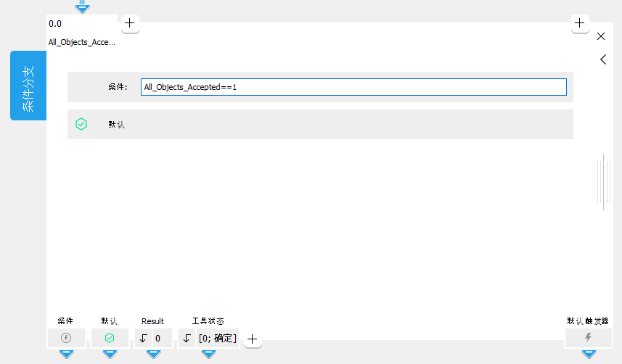The height and width of the screenshot is (364, 622).
Task: Click blue connector arrow below 条件 output
Action: pyautogui.click(x=66, y=354)
